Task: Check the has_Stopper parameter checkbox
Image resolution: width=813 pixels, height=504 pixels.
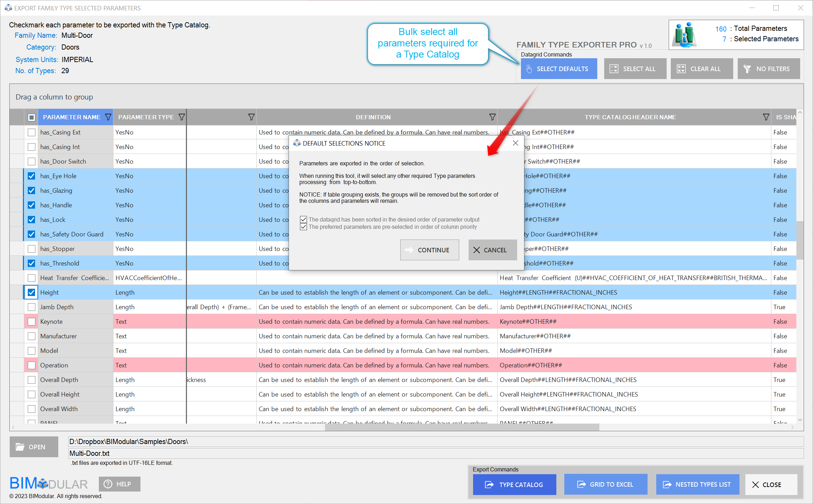Action: tap(32, 249)
